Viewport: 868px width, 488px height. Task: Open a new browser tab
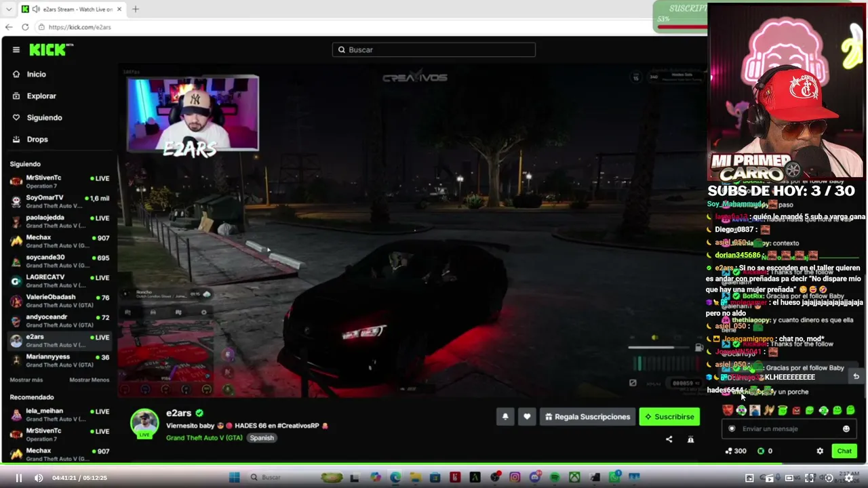click(136, 9)
